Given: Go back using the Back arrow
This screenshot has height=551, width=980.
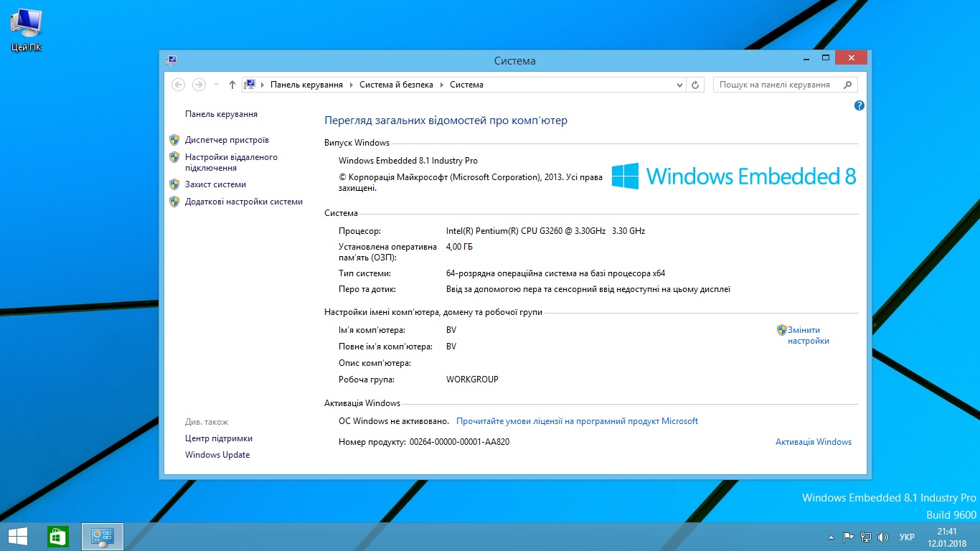Looking at the screenshot, I should coord(179,85).
